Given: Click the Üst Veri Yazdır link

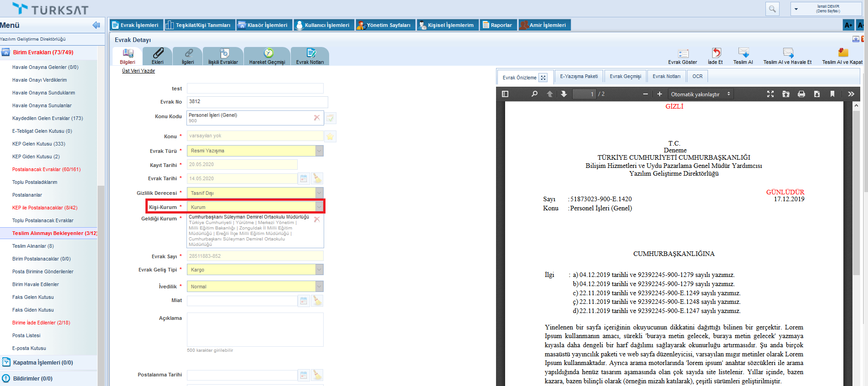Looking at the screenshot, I should [139, 71].
